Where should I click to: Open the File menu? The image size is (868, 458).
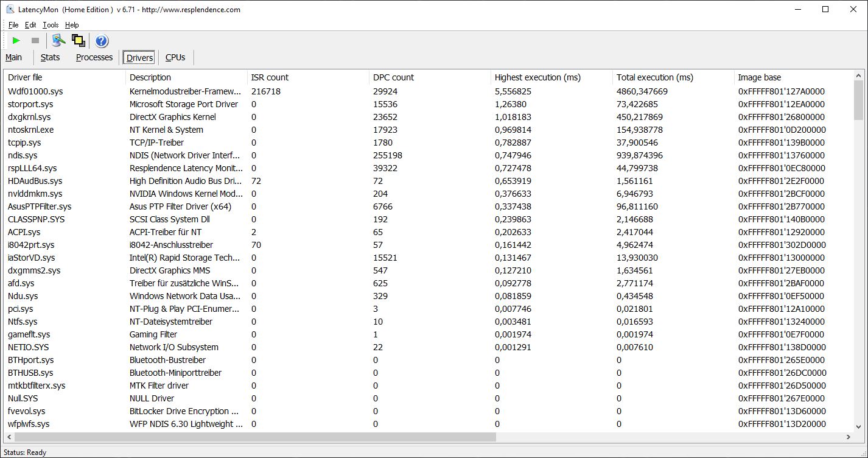click(x=13, y=25)
